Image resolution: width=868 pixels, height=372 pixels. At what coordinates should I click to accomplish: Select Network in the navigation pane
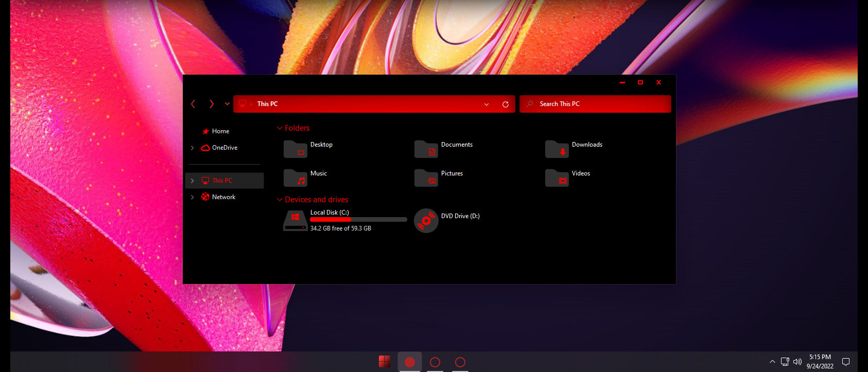coord(223,197)
